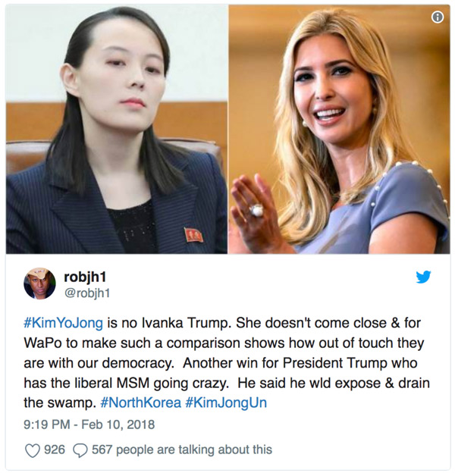The image size is (455, 476).
Task: View the right photo of blonde woman
Action: tap(339, 130)
